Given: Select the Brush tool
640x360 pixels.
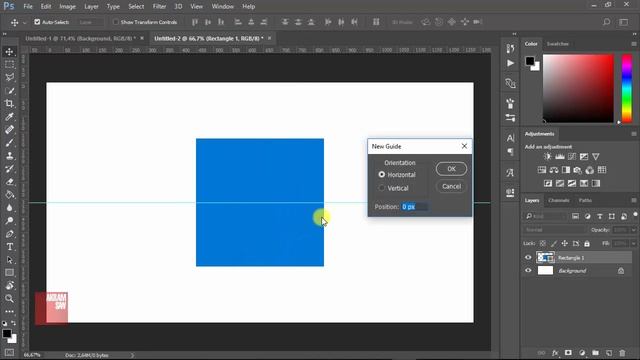Looking at the screenshot, I should pyautogui.click(x=9, y=143).
